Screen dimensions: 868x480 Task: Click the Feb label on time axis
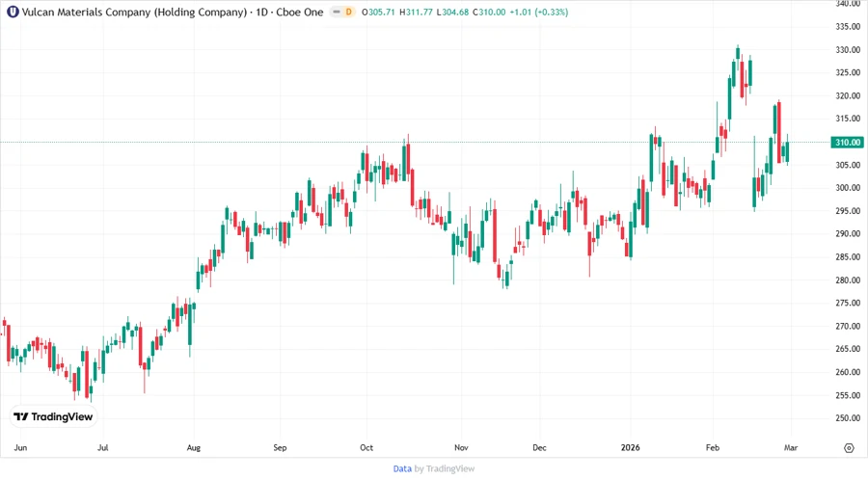[713, 447]
